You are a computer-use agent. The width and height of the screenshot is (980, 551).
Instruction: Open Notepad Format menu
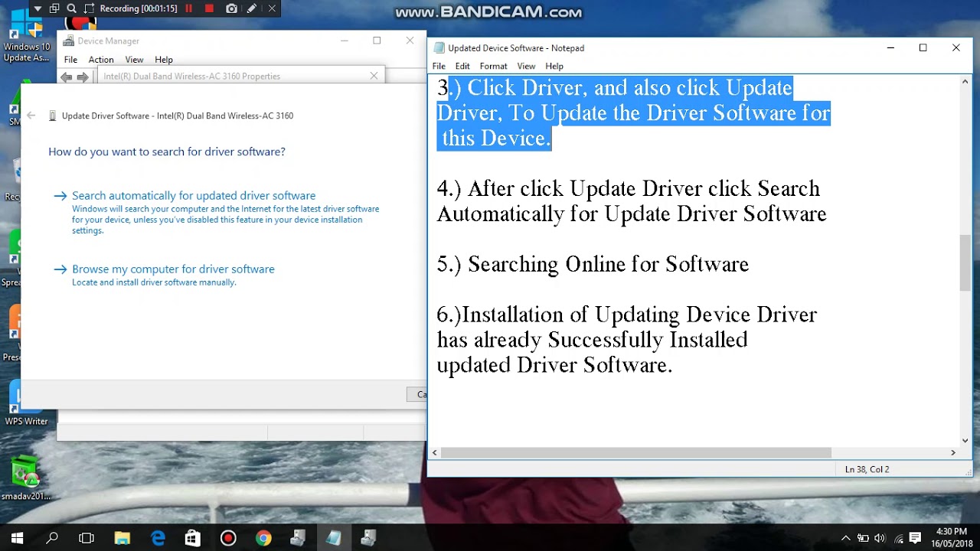click(x=493, y=67)
